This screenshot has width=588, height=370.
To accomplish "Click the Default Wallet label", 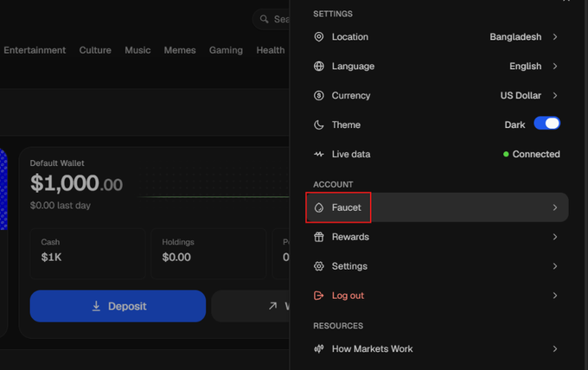I will (57, 163).
